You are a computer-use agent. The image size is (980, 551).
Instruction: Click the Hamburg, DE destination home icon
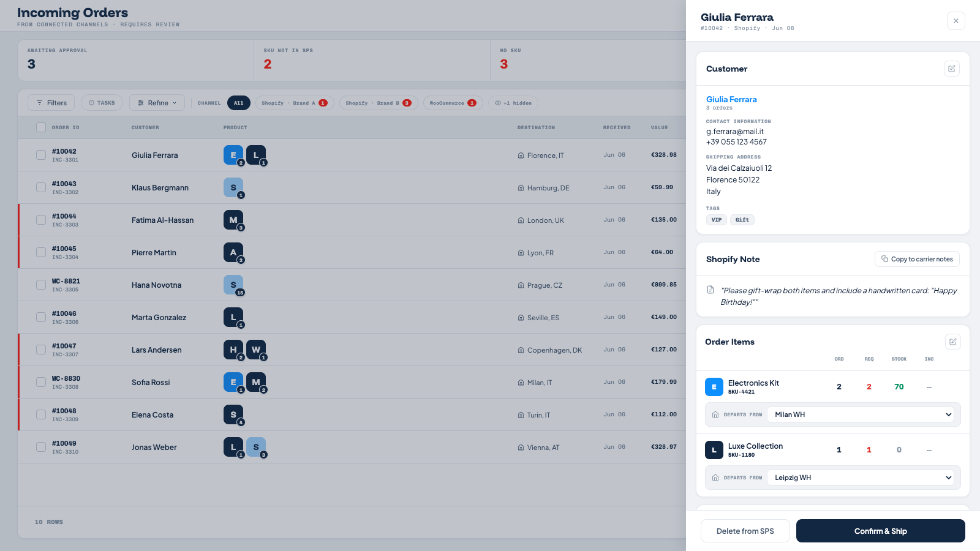521,188
